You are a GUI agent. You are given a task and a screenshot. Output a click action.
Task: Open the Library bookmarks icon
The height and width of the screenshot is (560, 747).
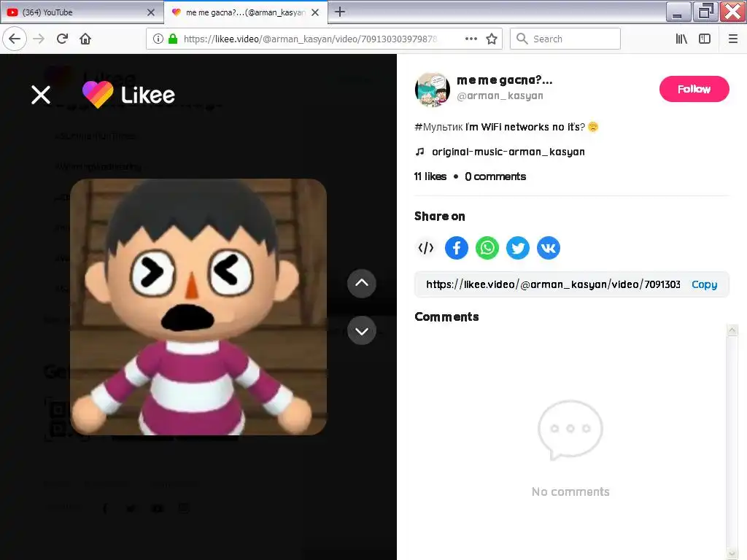click(x=681, y=39)
